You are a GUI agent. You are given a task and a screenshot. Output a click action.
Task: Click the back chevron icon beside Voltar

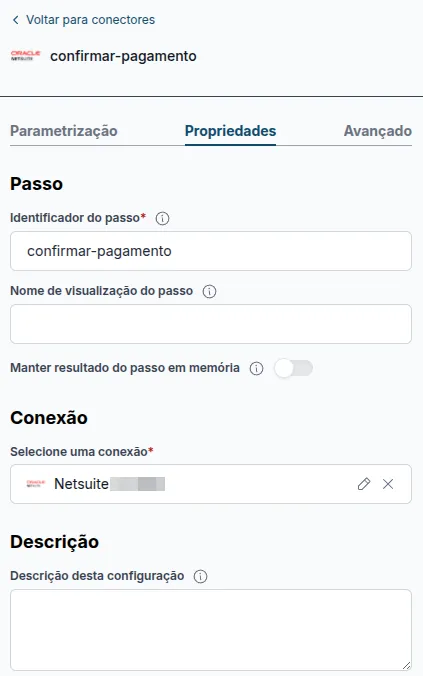pyautogui.click(x=16, y=20)
